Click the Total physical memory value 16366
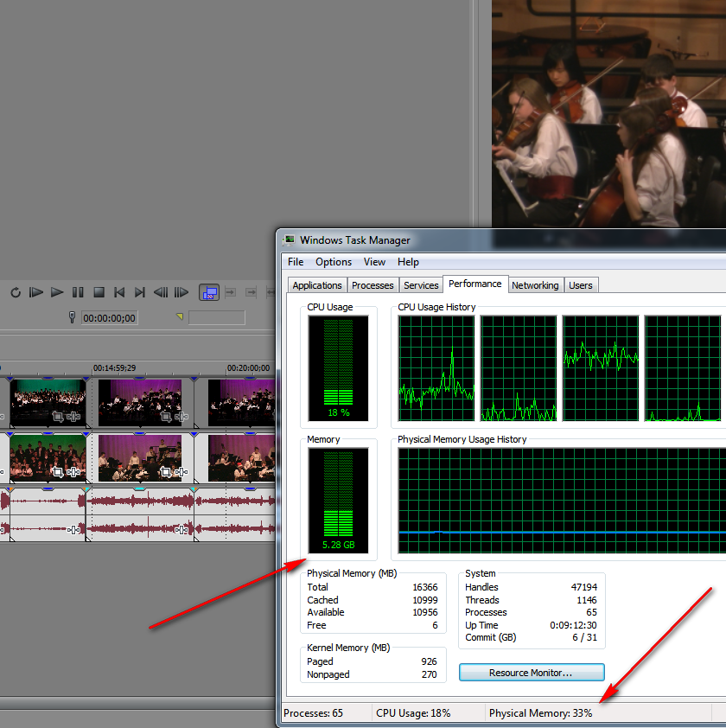726x728 pixels. [424, 587]
